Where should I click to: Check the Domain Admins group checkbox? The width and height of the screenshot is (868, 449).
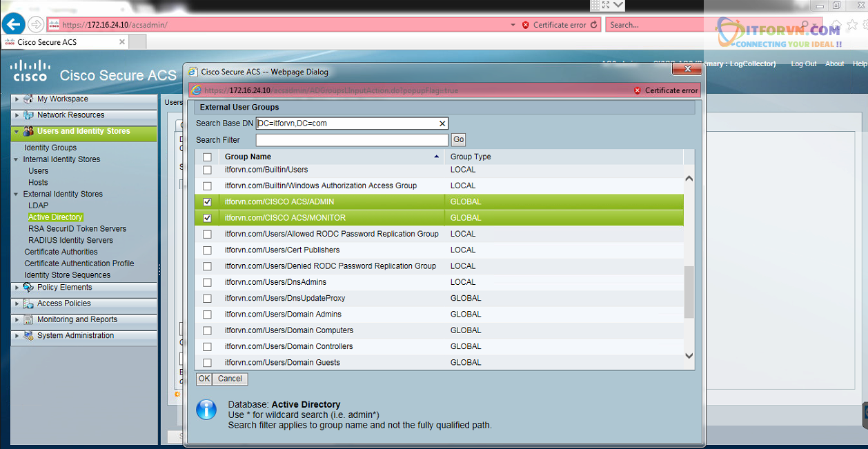[207, 315]
